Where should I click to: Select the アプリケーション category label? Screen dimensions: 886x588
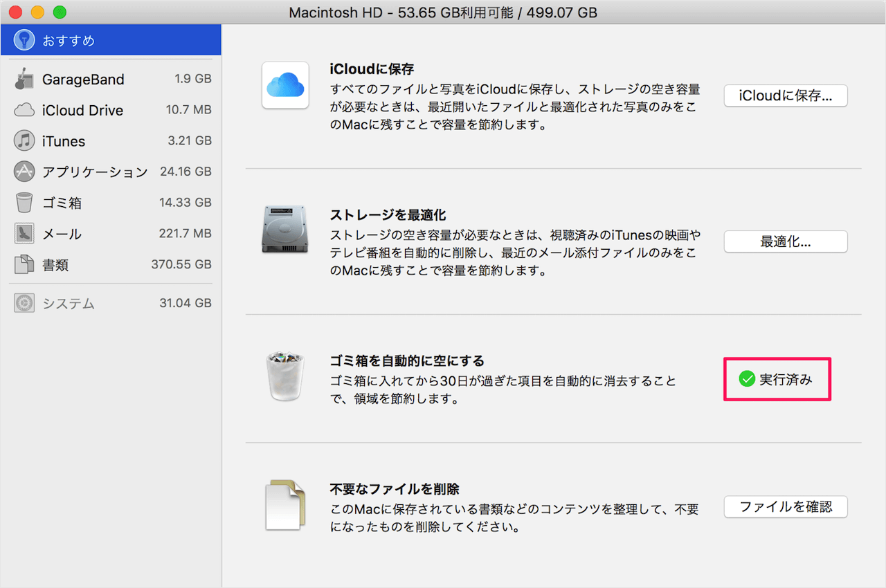point(95,172)
